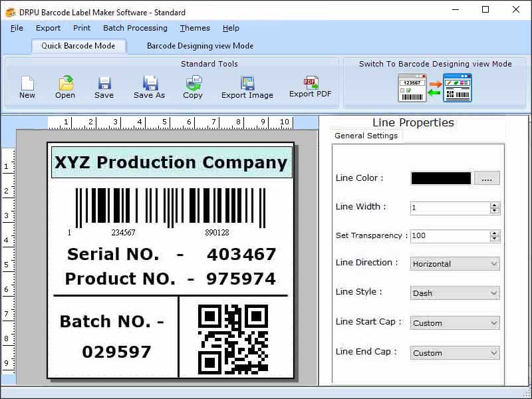Click the Product NO. text on label

[x=120, y=279]
